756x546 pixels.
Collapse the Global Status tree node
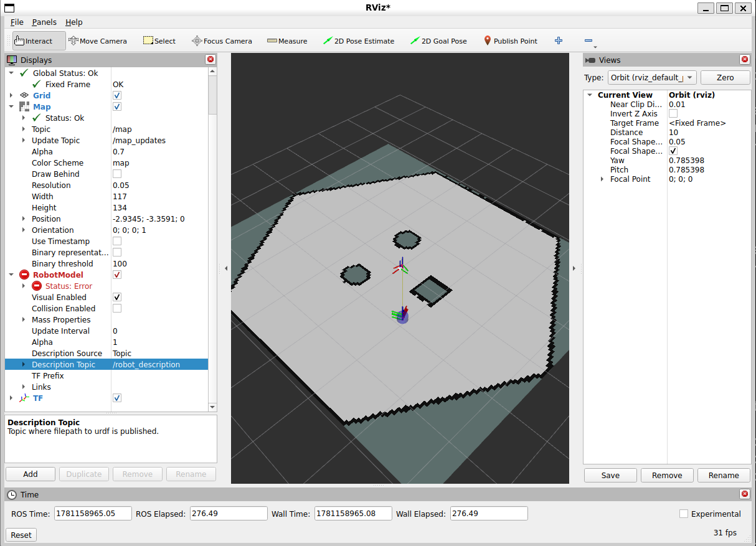point(11,73)
